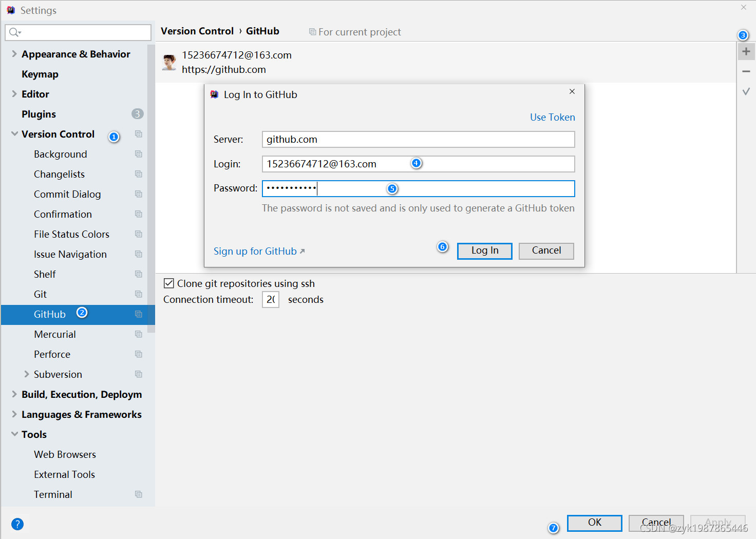Open search history dropdown in search box

(x=20, y=33)
